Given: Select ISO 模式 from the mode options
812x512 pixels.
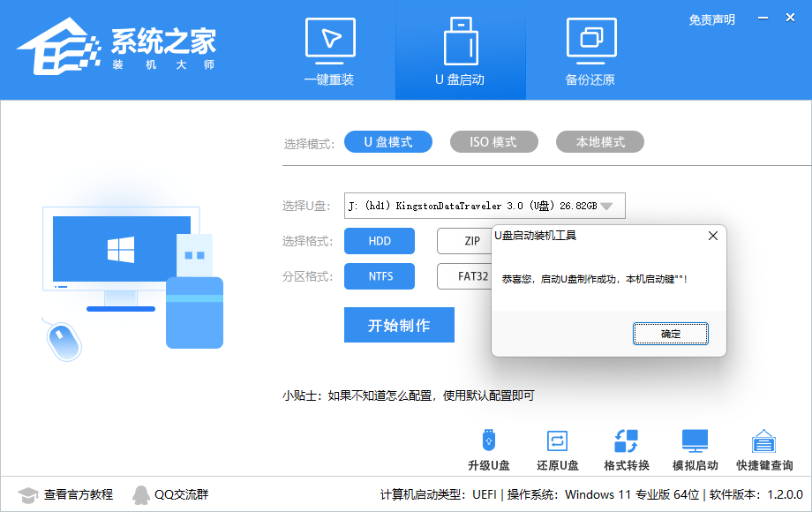Looking at the screenshot, I should click(x=493, y=141).
